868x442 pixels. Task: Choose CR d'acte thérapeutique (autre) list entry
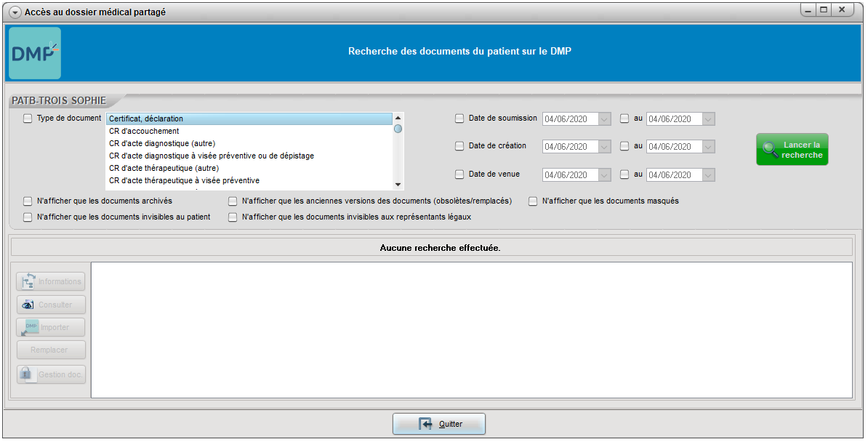point(164,168)
